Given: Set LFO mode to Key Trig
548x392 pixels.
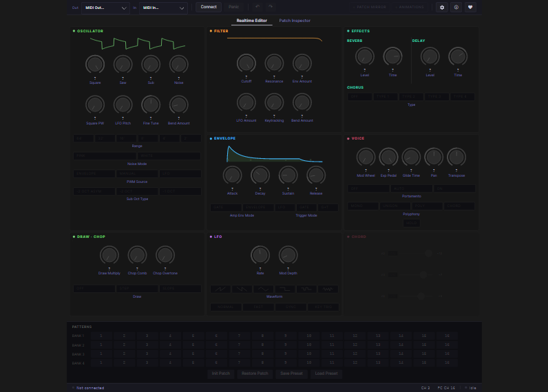Looking at the screenshot, I should point(324,307).
